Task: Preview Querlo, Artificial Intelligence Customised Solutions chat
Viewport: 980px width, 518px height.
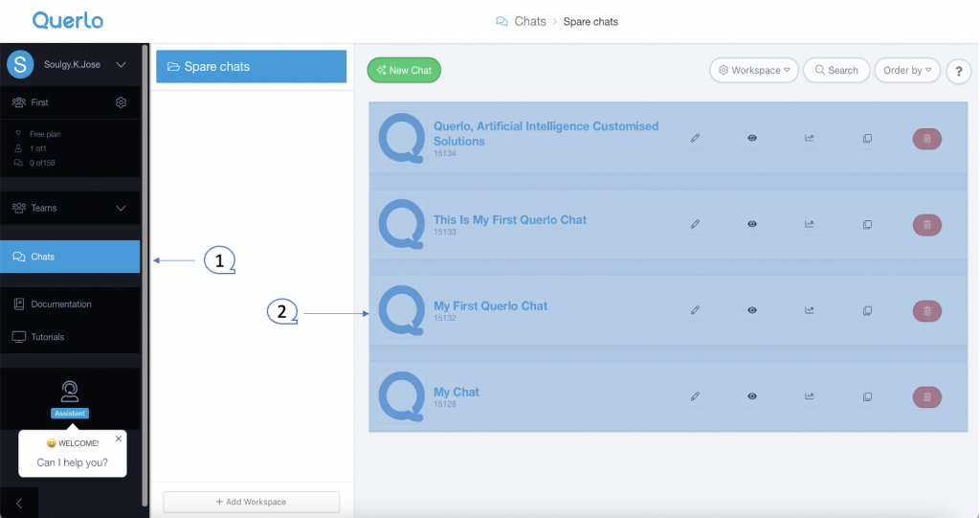Action: pos(752,138)
